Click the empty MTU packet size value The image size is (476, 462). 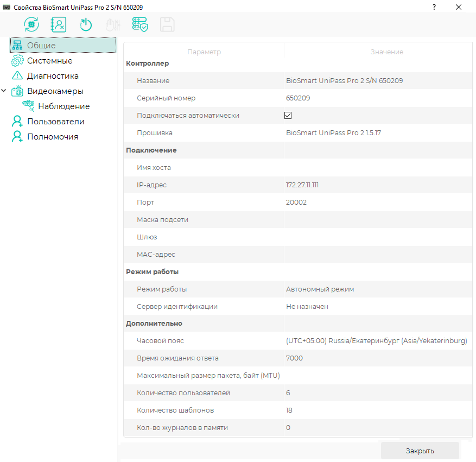click(378, 376)
